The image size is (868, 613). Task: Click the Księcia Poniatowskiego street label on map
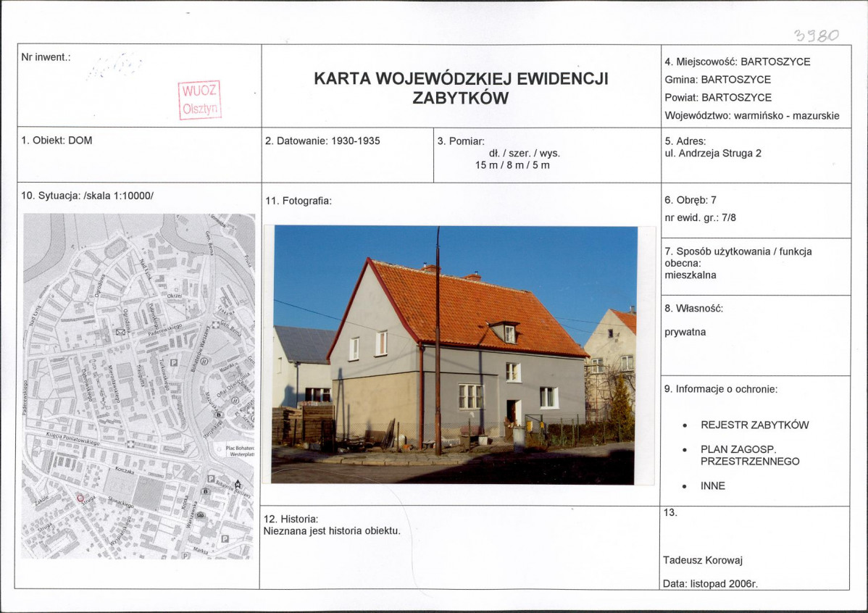(x=73, y=438)
